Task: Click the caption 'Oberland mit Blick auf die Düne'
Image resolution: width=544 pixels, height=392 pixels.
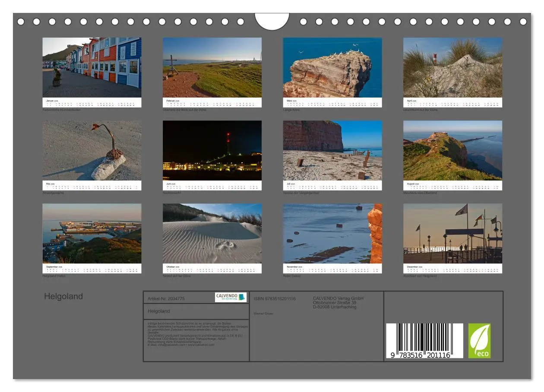Action: (x=184, y=110)
